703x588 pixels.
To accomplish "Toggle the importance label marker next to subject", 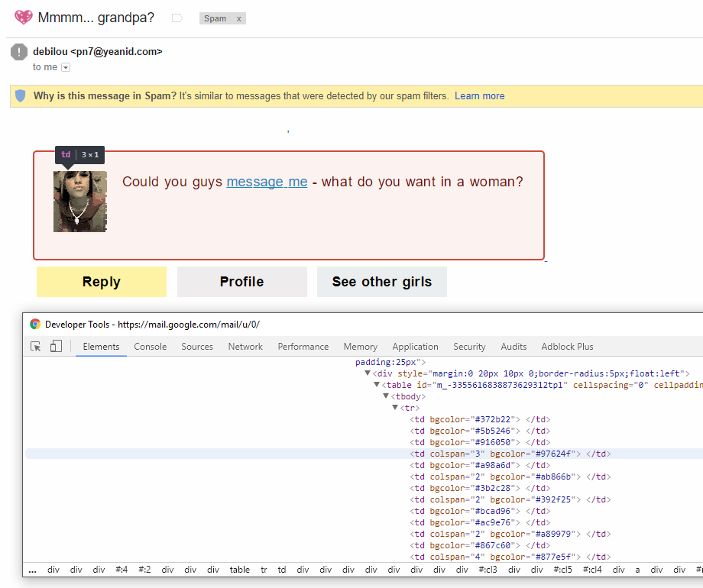I will click(x=177, y=18).
